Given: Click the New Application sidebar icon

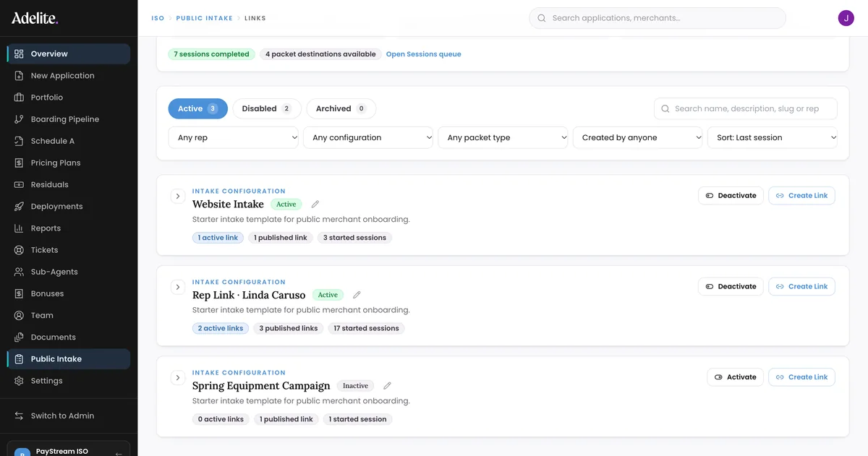Looking at the screenshot, I should point(19,76).
